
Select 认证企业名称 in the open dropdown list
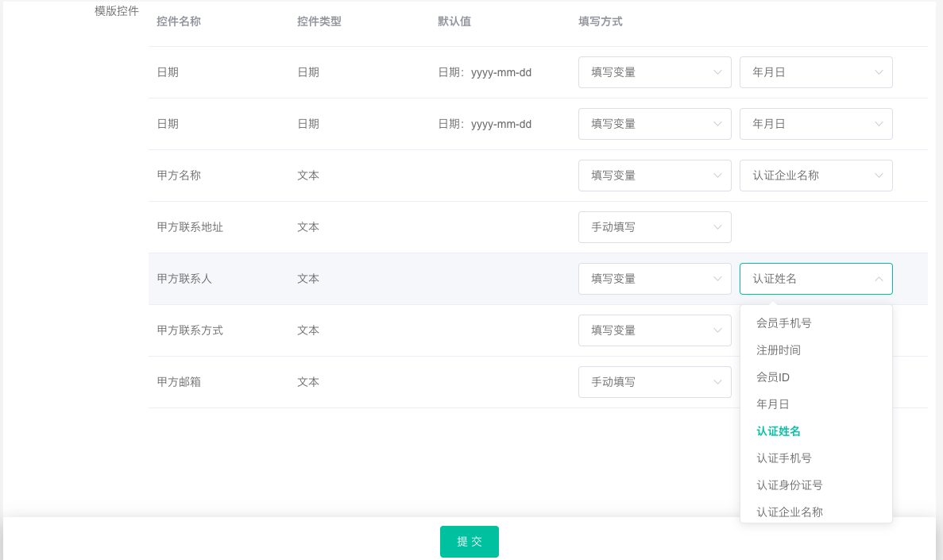click(x=790, y=512)
